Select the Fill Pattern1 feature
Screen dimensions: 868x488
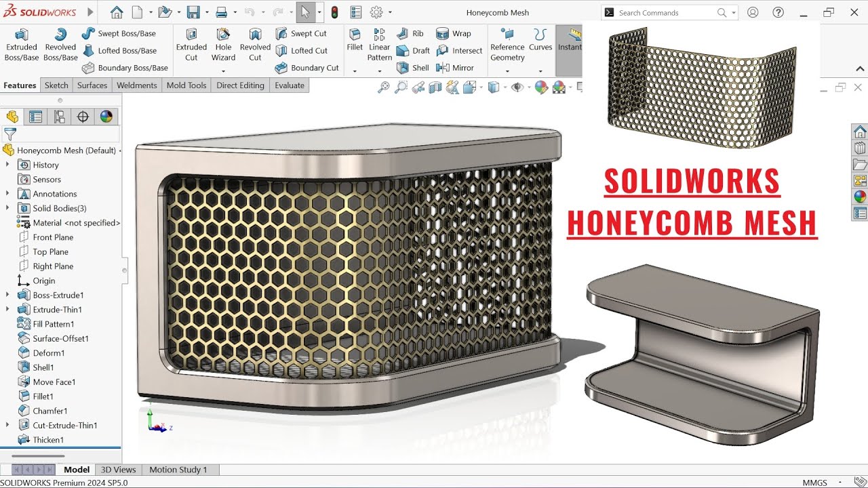45,324
